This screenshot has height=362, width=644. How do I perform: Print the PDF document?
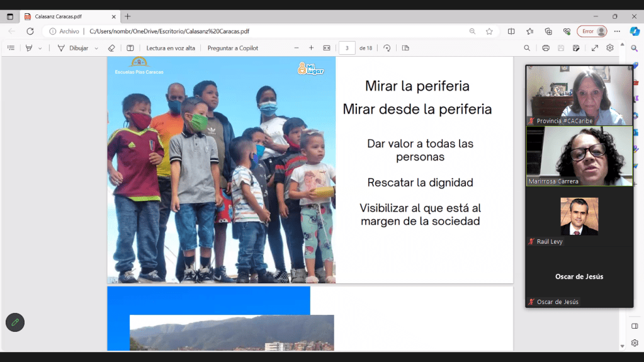(x=546, y=48)
